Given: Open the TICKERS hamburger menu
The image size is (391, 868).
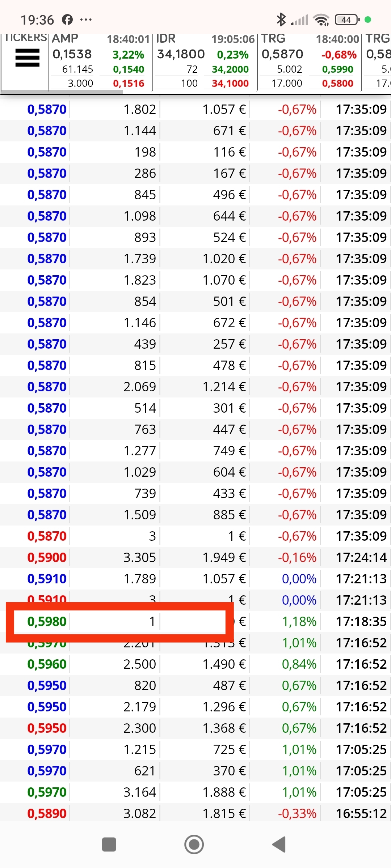Looking at the screenshot, I should click(27, 58).
